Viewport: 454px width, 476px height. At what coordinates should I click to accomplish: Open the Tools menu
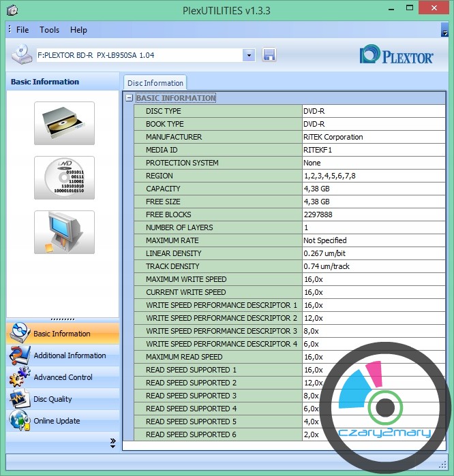49,30
